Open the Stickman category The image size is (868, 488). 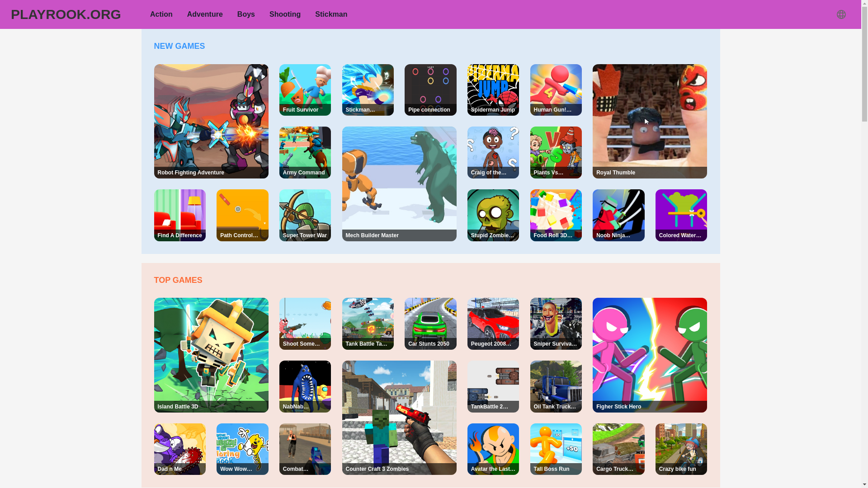(x=331, y=14)
